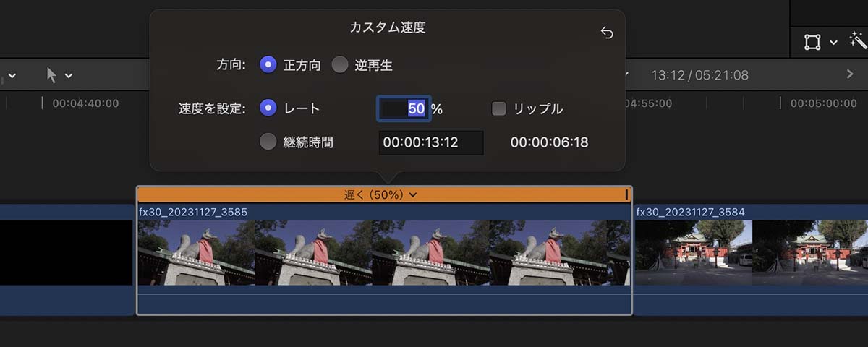Expand the Transform tool dropdown chevron
868x347 pixels.
click(x=833, y=43)
